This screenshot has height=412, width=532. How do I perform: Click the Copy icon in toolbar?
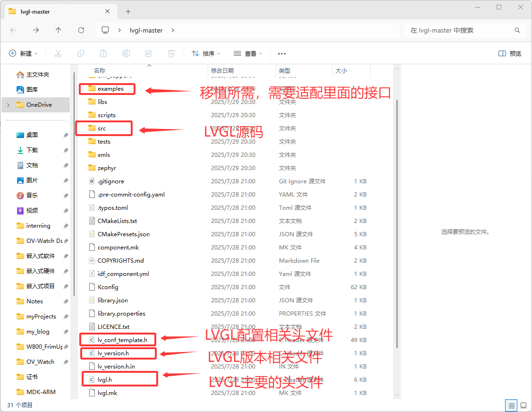coord(81,53)
